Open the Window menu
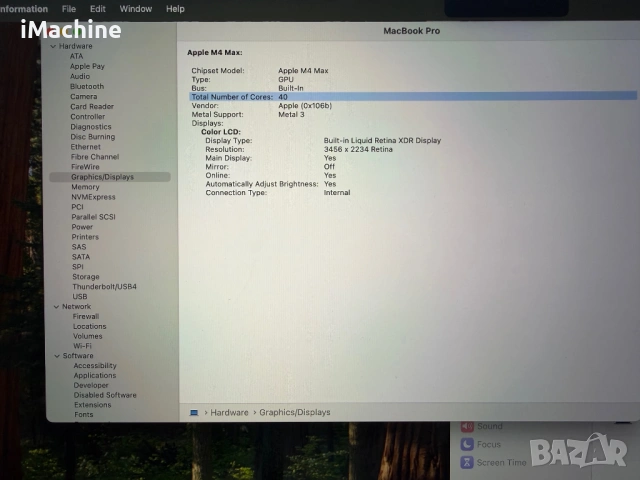 pyautogui.click(x=136, y=9)
